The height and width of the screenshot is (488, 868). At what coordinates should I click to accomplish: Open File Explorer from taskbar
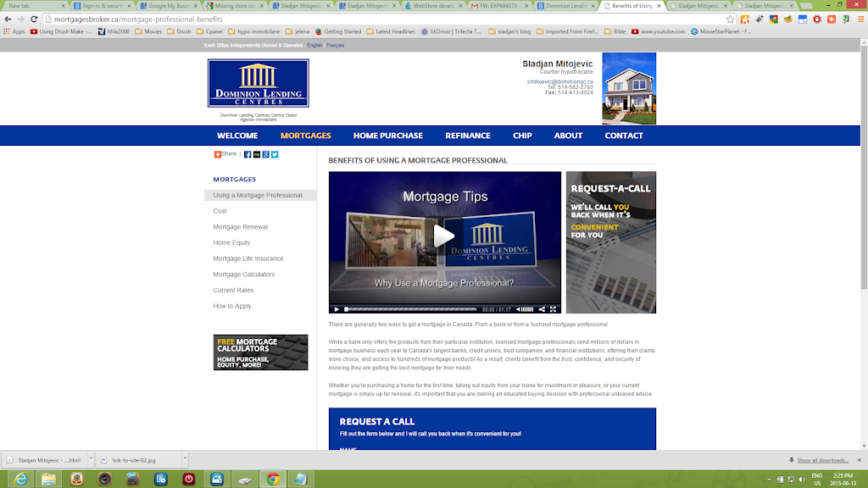tap(48, 480)
